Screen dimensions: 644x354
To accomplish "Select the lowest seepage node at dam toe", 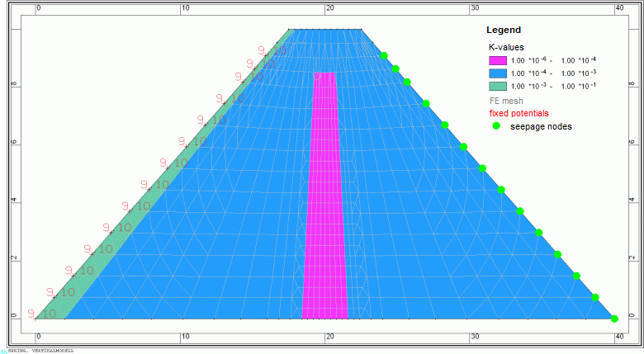I will tap(614, 319).
